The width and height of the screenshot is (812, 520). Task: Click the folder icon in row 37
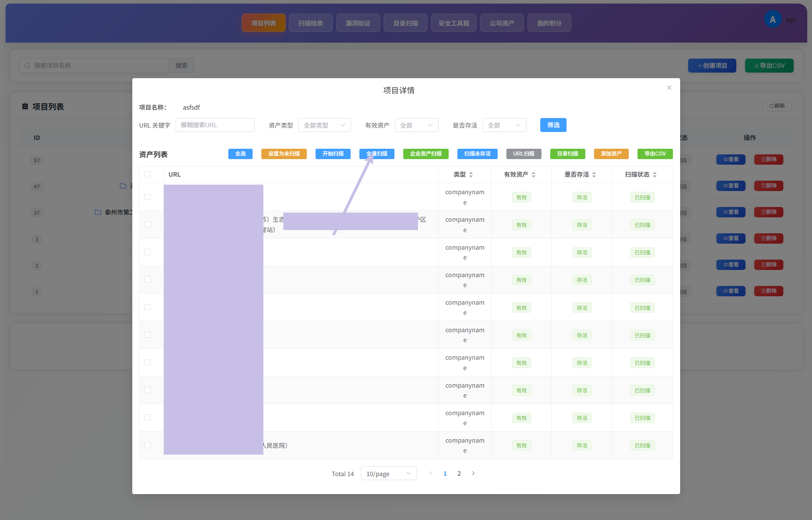[98, 212]
